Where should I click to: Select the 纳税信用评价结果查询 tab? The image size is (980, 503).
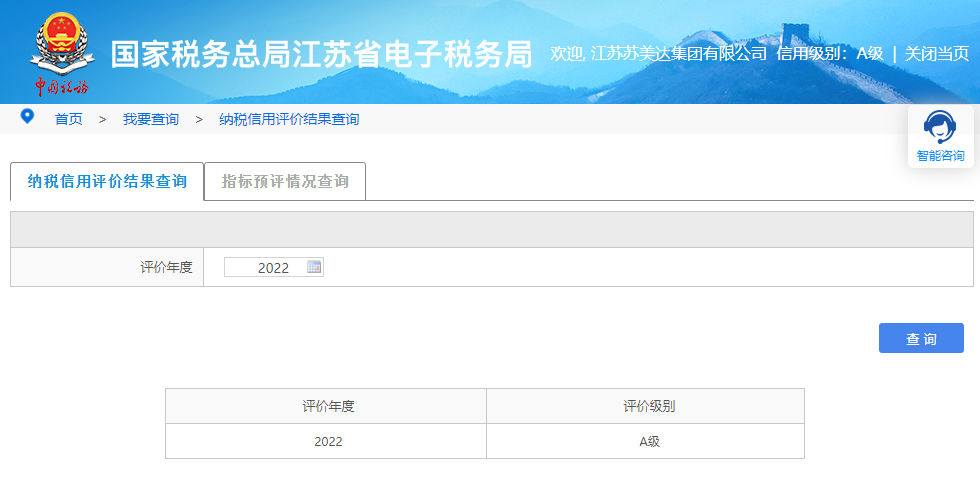(107, 181)
